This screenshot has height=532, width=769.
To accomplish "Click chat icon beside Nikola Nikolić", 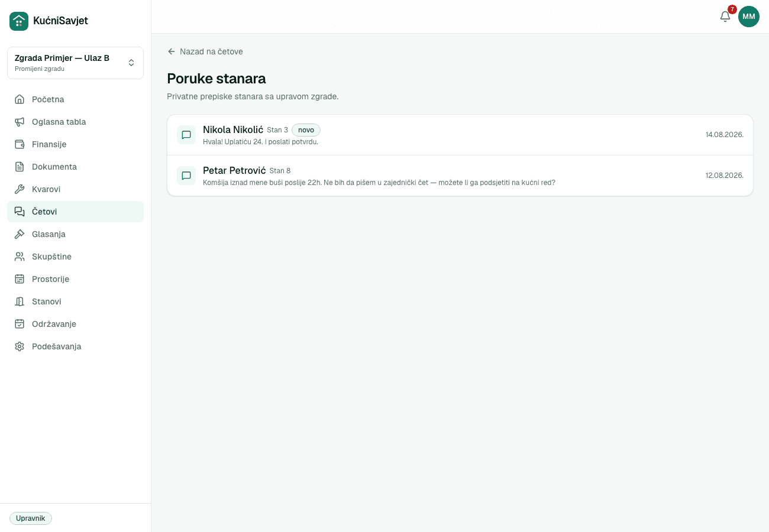I will [186, 135].
